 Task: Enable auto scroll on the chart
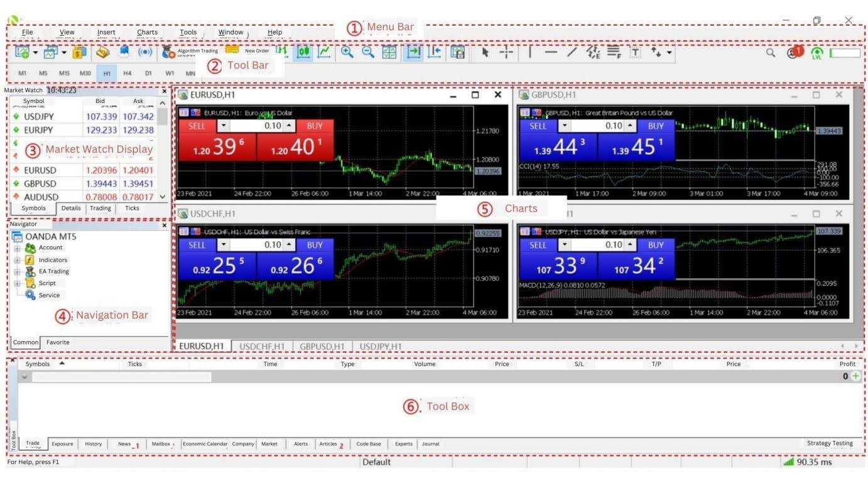415,53
